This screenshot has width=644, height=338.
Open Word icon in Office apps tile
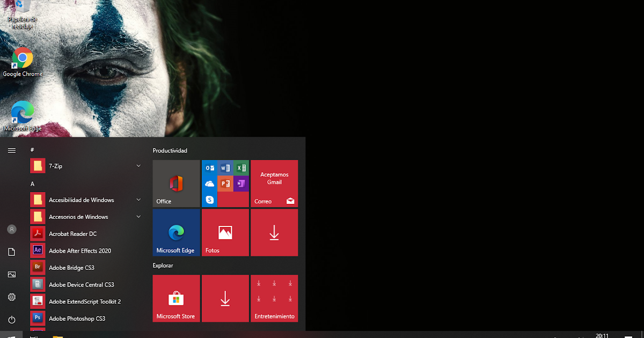pyautogui.click(x=225, y=168)
